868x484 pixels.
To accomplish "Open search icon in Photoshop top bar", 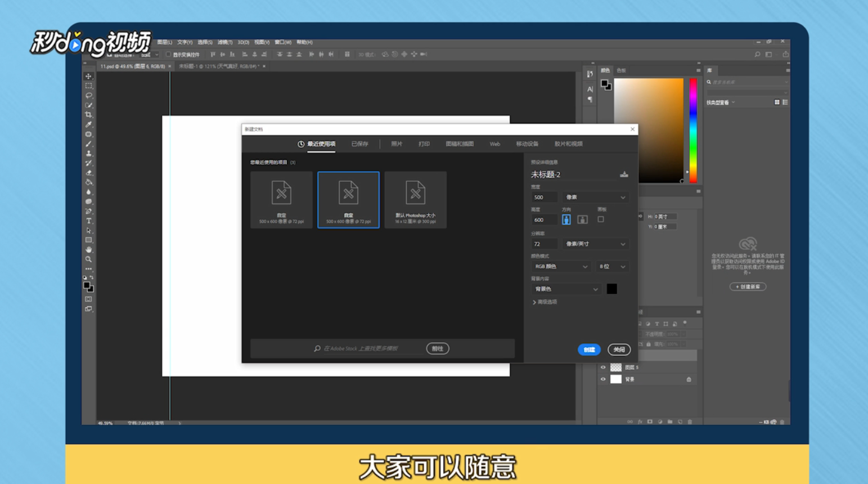I will click(757, 55).
